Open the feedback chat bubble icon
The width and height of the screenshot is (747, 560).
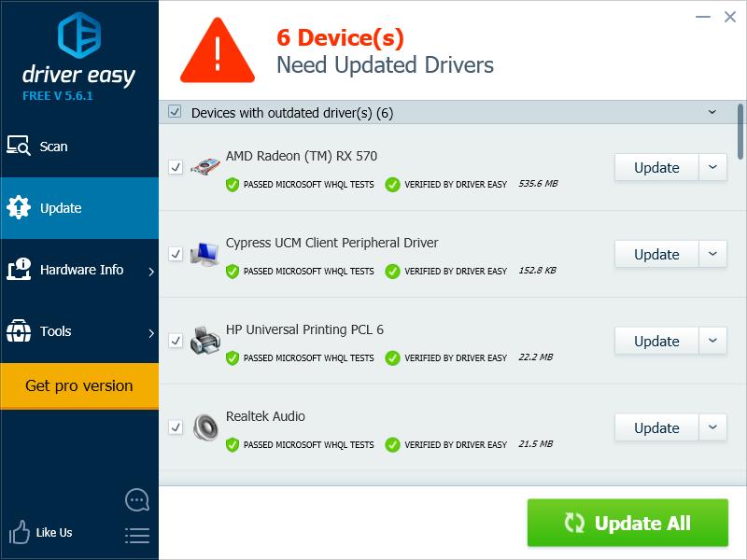tap(137, 500)
